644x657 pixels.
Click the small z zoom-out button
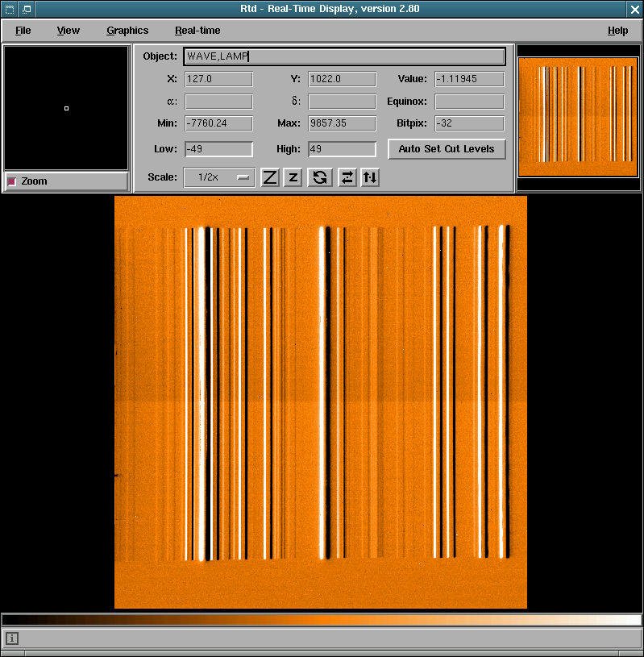coord(293,177)
